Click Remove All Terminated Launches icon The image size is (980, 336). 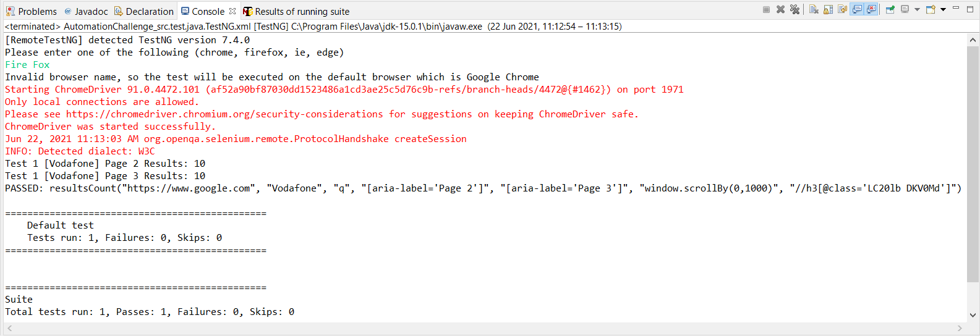pos(795,9)
